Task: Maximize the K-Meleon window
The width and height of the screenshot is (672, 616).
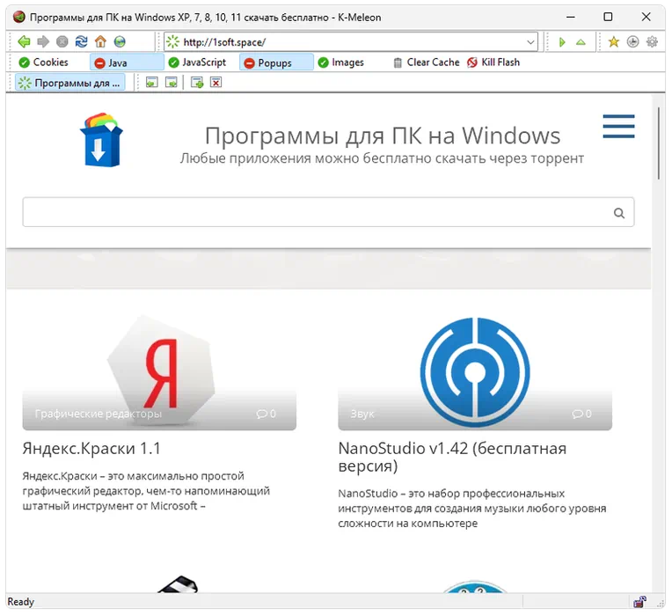Action: (x=608, y=17)
